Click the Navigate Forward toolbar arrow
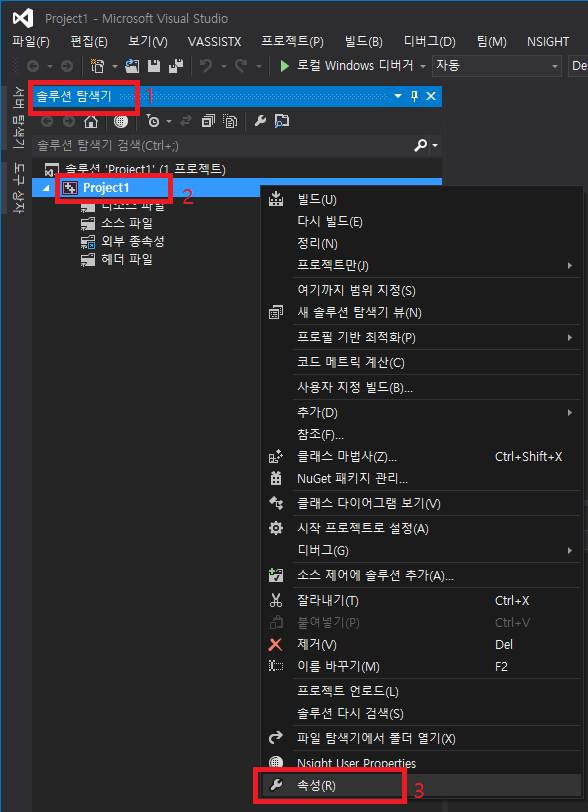Screen dimensions: 588x812 [x=67, y=66]
